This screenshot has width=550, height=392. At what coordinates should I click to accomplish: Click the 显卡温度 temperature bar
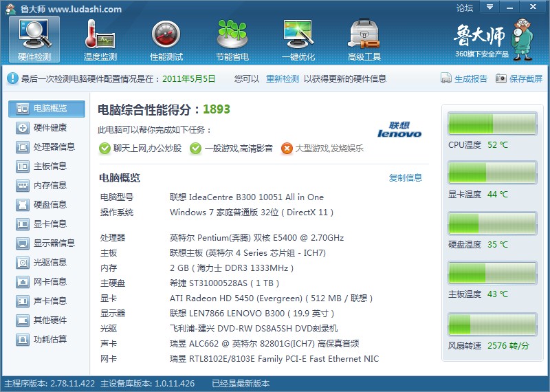coord(492,173)
